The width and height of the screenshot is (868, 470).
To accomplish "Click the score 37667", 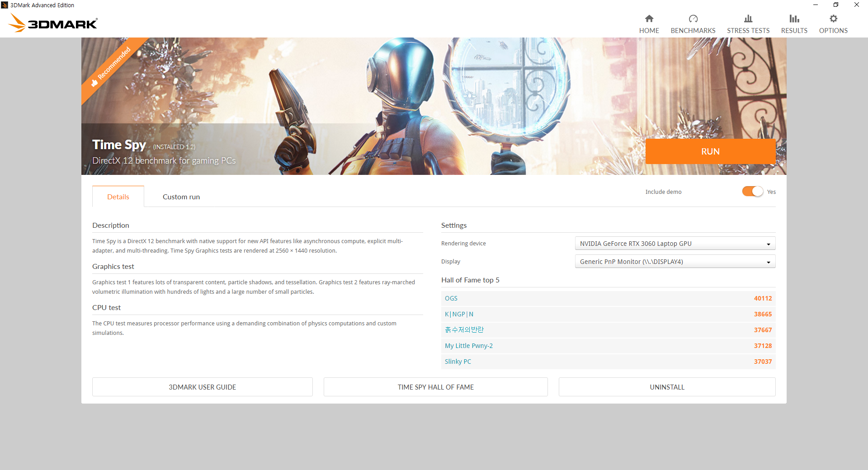I will tap(763, 330).
